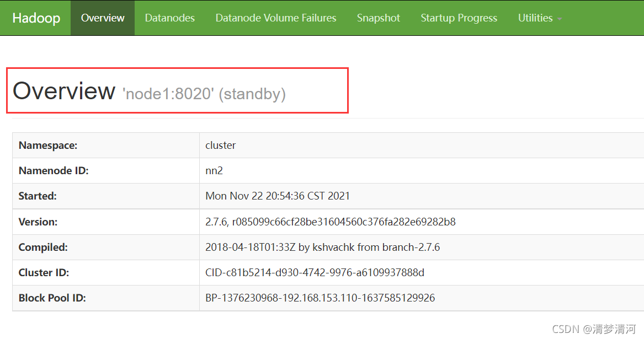Select the start time Mon Nov 22 20:54:36

[278, 196]
